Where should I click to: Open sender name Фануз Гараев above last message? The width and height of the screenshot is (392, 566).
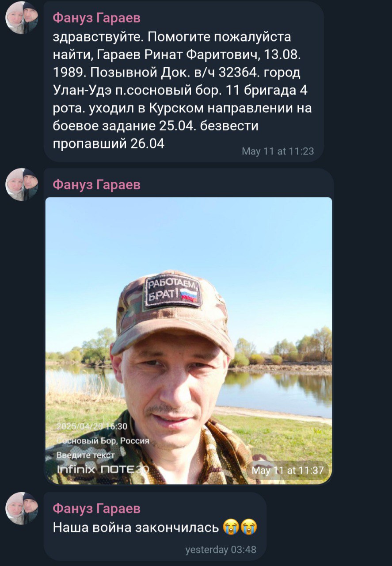96,509
